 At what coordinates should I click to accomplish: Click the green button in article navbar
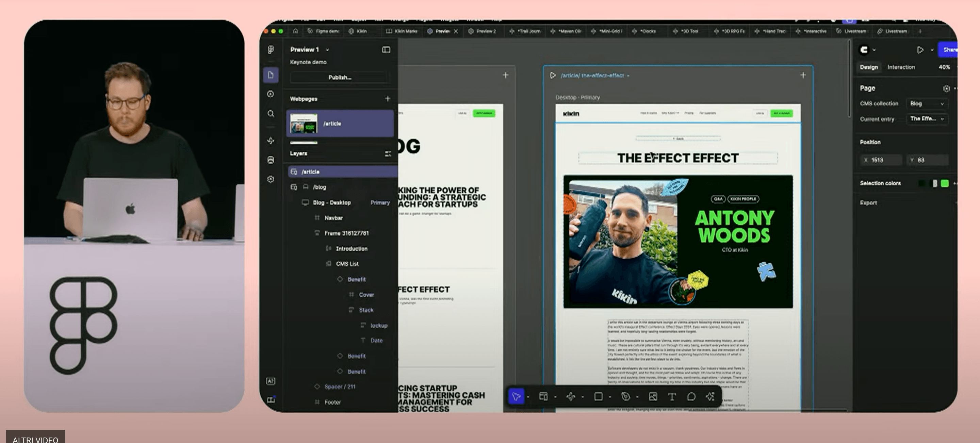pos(781,113)
